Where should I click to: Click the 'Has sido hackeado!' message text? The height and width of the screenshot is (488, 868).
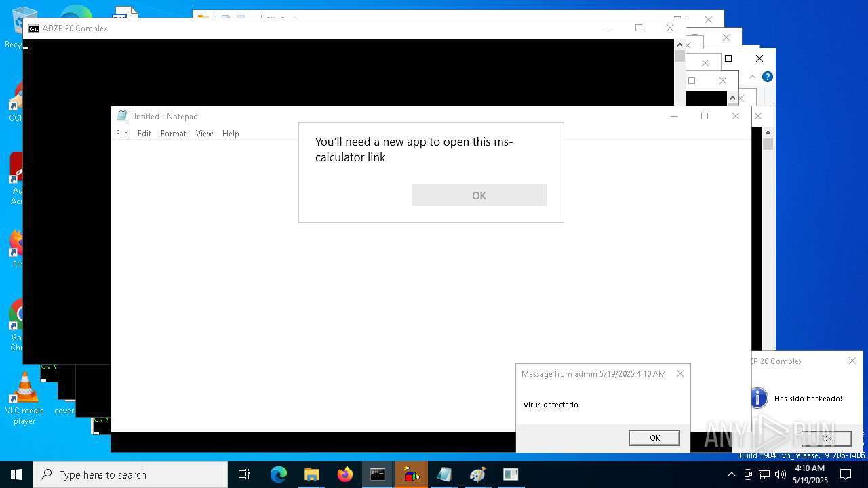(808, 399)
